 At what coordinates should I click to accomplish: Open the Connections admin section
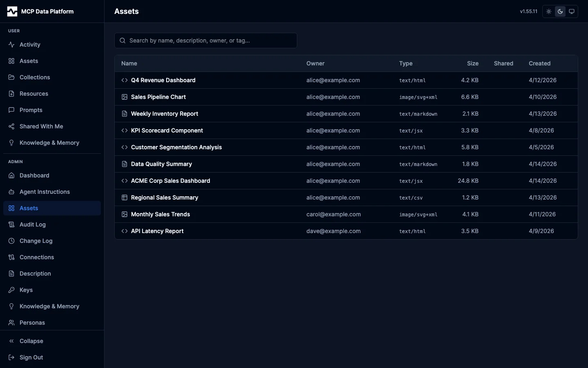[37, 257]
